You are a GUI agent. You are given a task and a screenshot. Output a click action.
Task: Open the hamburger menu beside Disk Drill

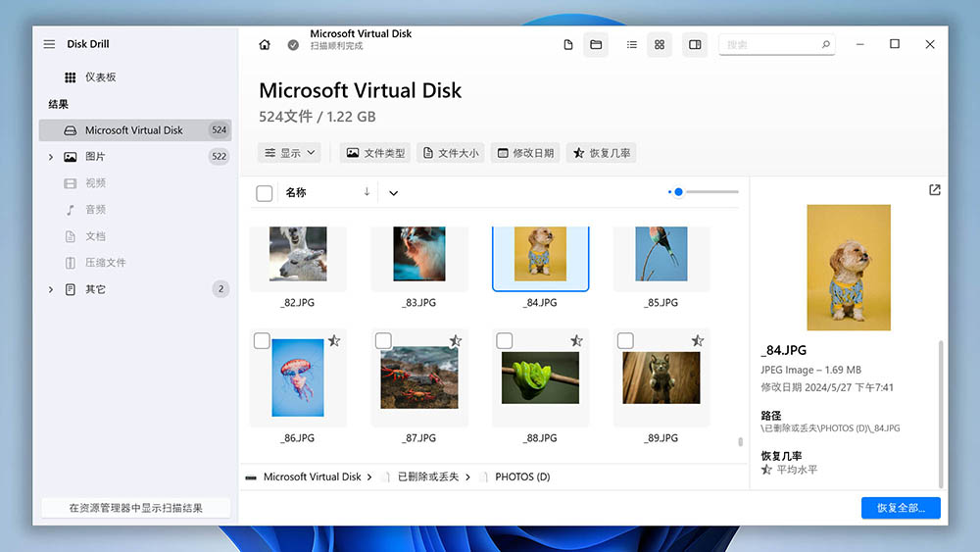49,44
